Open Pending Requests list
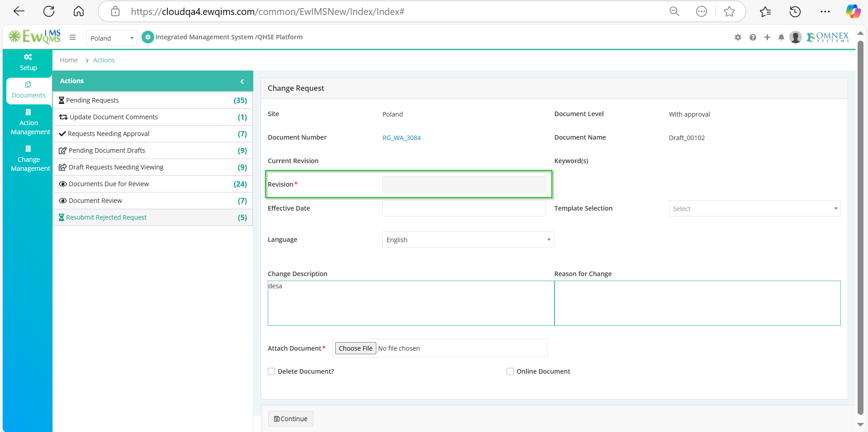 point(153,100)
